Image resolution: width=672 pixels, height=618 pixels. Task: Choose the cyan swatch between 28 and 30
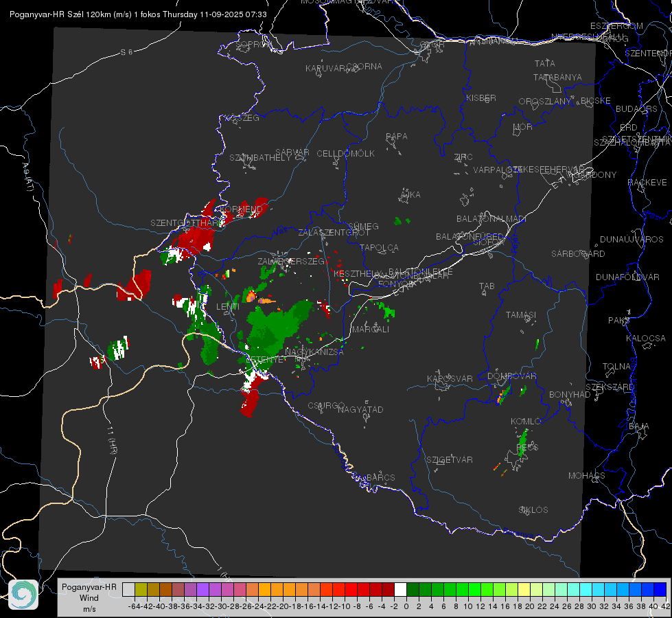[x=586, y=589]
